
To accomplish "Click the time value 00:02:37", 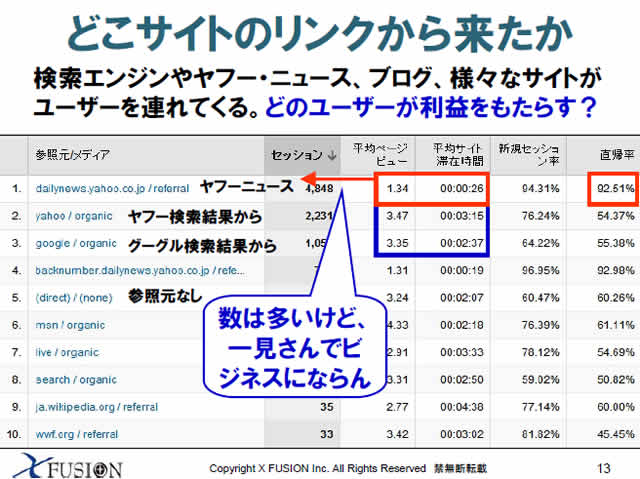I will click(x=462, y=243).
